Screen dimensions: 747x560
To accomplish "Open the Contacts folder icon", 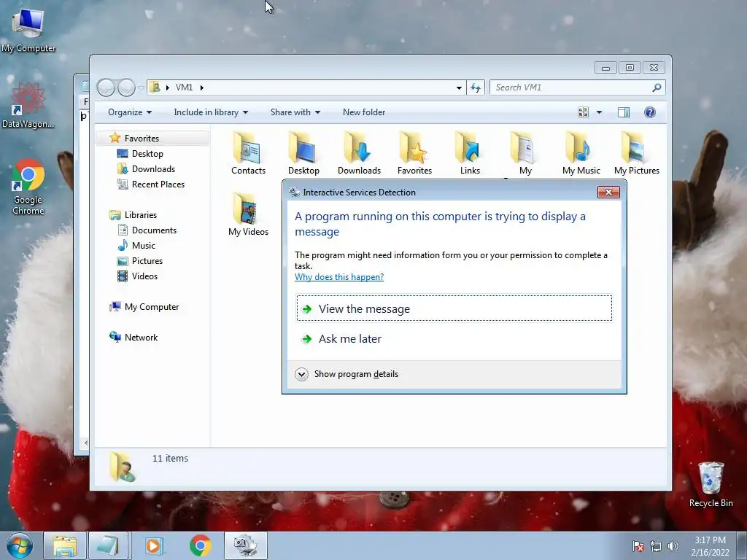I will [248, 153].
